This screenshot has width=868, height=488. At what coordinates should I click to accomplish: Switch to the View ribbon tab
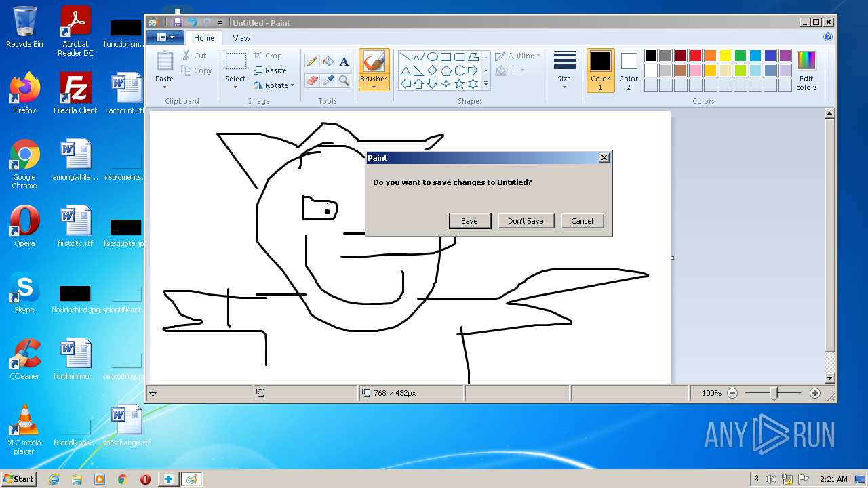point(241,38)
